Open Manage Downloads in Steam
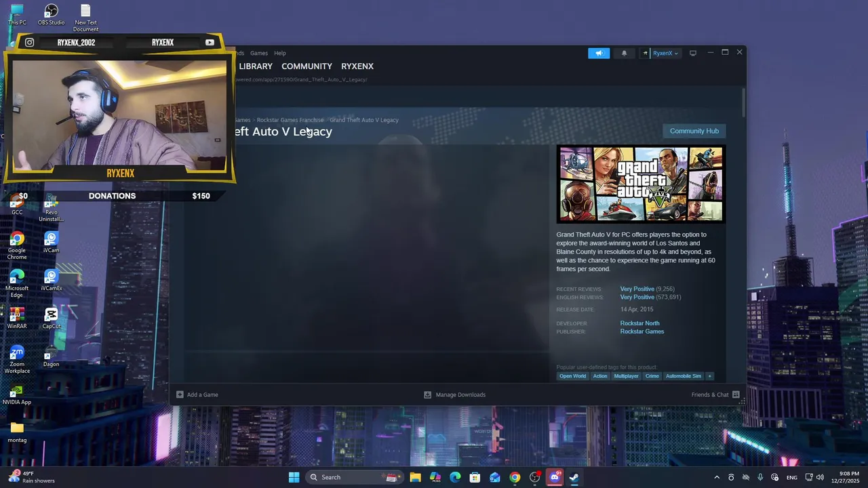 pos(454,394)
